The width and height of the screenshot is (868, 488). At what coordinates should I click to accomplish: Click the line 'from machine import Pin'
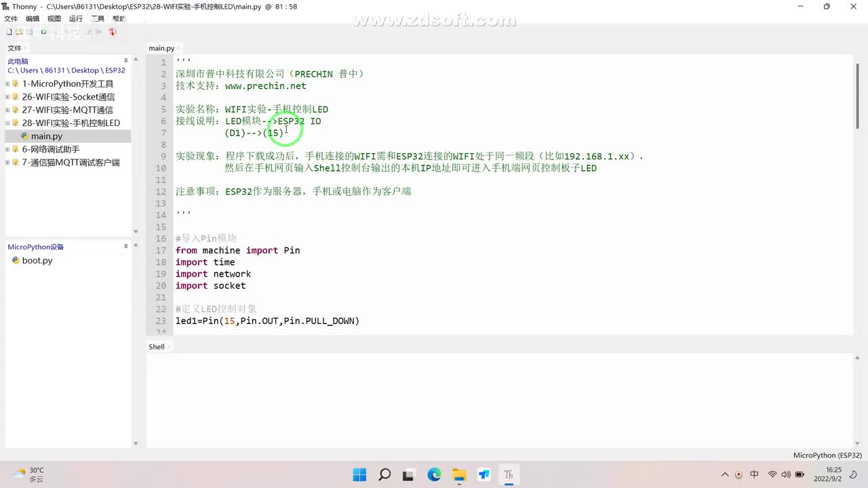tap(237, 250)
